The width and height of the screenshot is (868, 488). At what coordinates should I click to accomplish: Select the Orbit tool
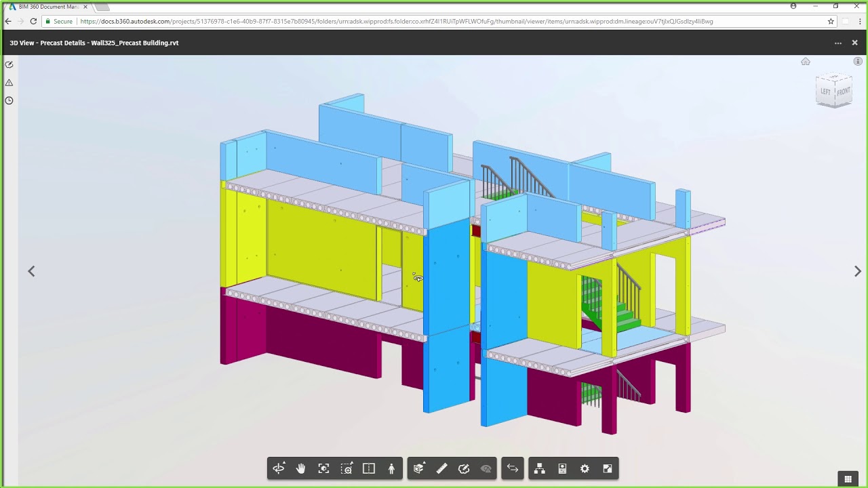click(278, 468)
